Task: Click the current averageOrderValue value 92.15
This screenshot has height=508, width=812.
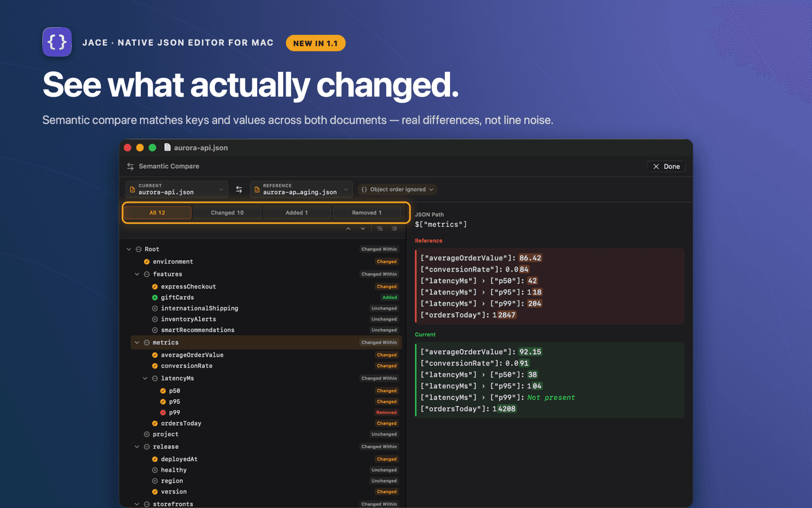Action: coord(530,352)
